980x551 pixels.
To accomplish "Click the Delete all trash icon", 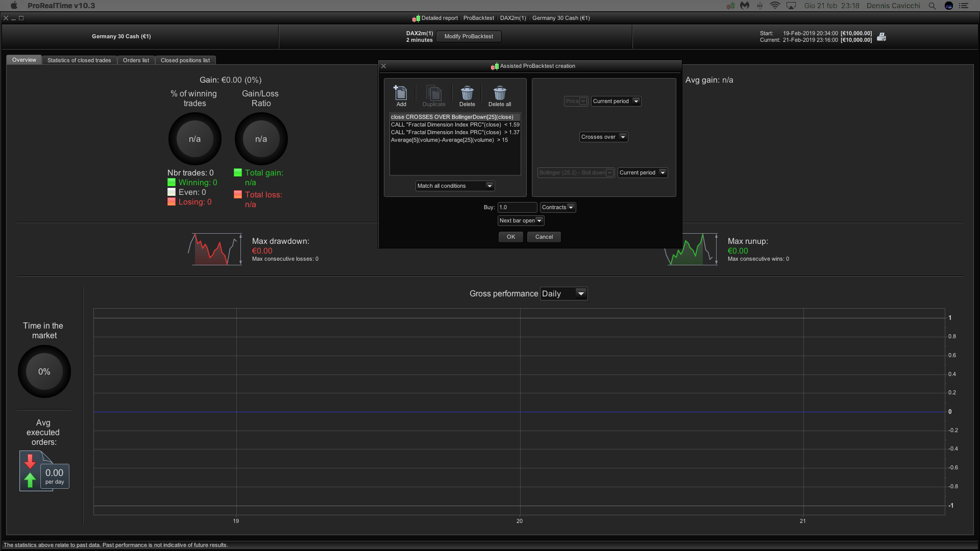I will click(499, 94).
